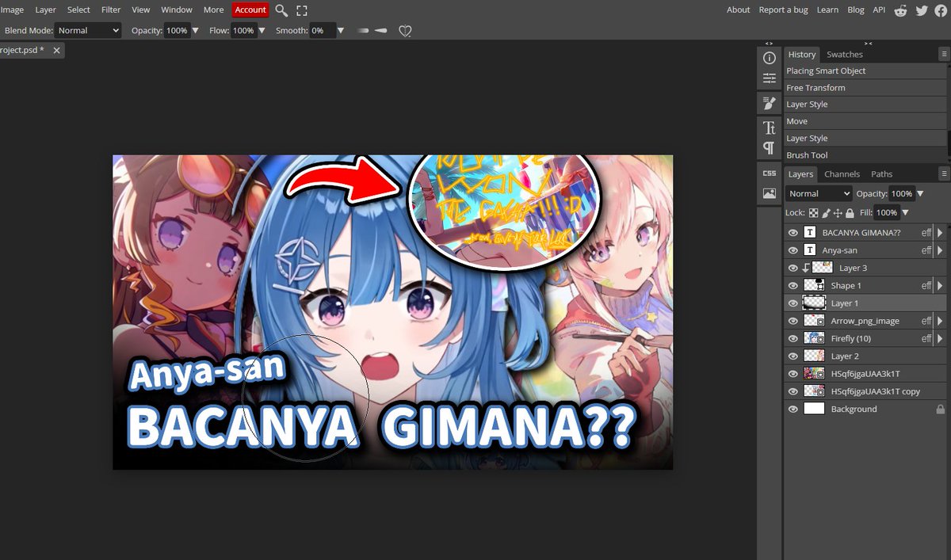
Task: Lock all padlock icon in Layers panel
Action: pyautogui.click(x=850, y=213)
